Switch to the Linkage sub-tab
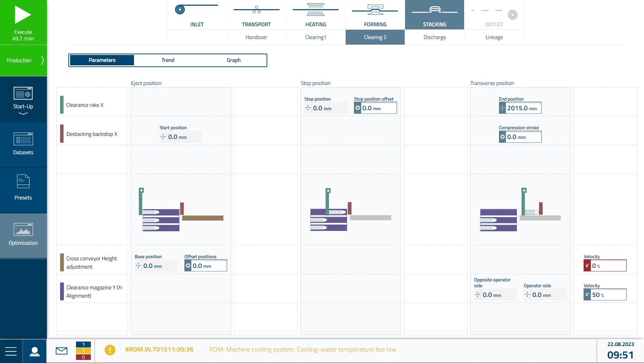This screenshot has width=644, height=363. [494, 37]
